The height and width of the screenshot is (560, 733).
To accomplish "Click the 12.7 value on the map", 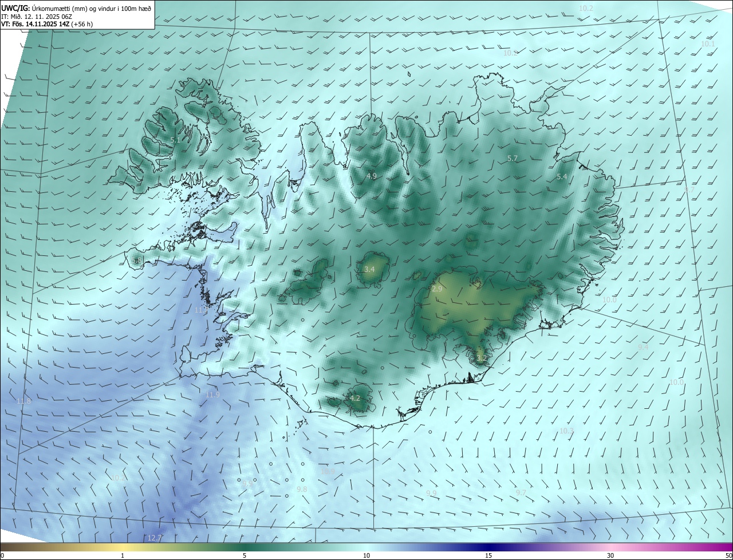I will [x=155, y=538].
